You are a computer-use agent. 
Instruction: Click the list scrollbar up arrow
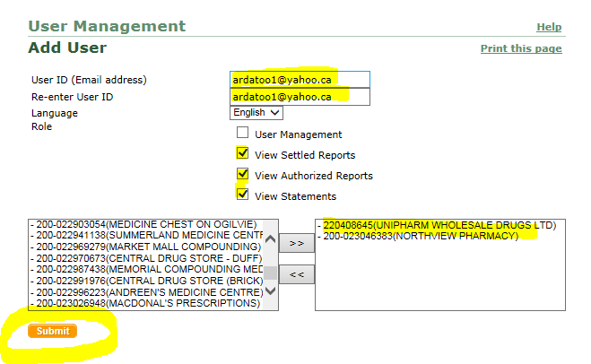tap(270, 238)
